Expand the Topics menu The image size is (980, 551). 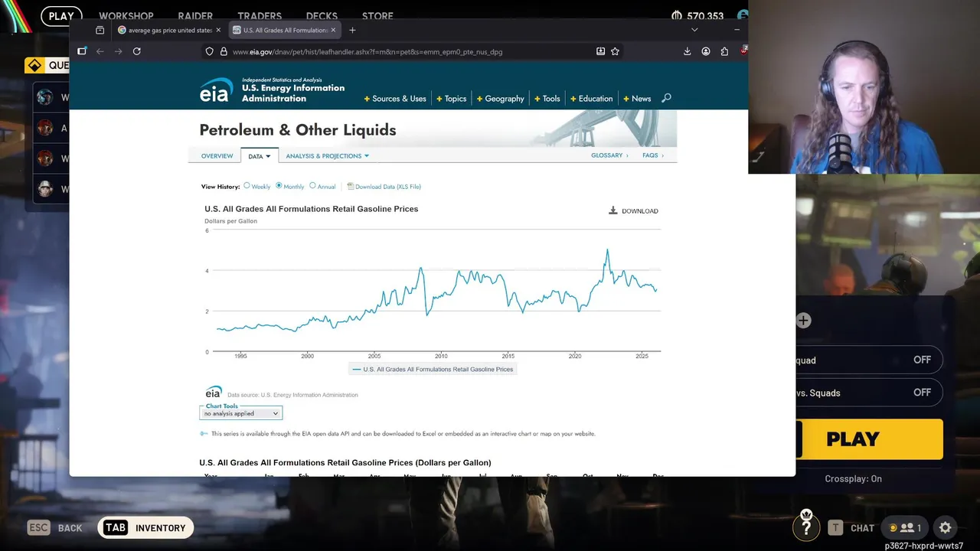tap(451, 99)
